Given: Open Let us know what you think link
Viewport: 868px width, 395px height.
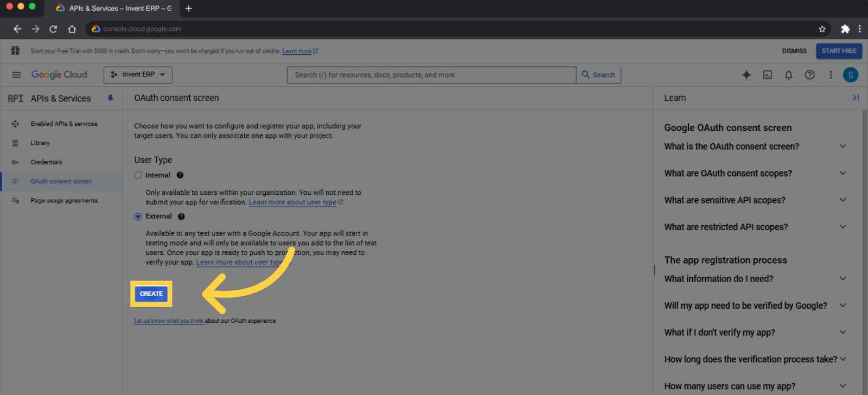Looking at the screenshot, I should pyautogui.click(x=169, y=321).
